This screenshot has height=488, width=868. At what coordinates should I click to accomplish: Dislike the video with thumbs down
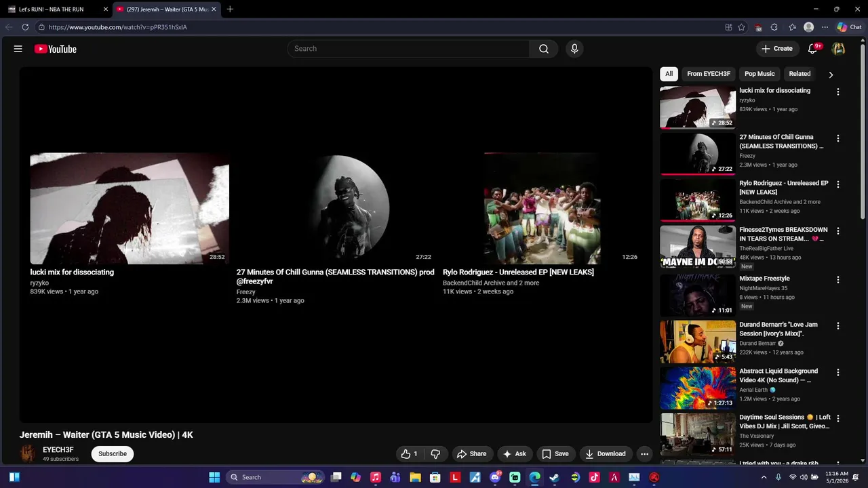pos(436,454)
